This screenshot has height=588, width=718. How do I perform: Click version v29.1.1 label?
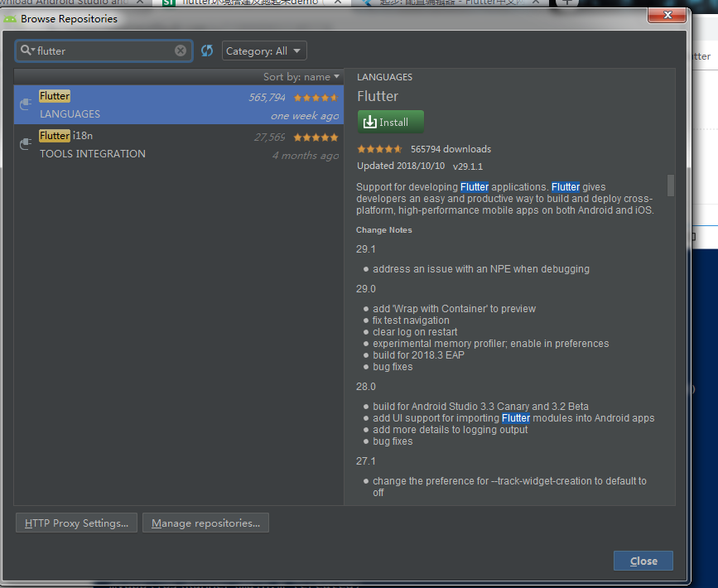468,166
